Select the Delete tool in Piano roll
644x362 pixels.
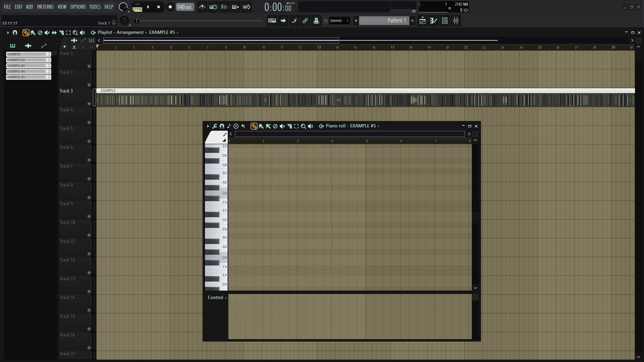(x=275, y=126)
